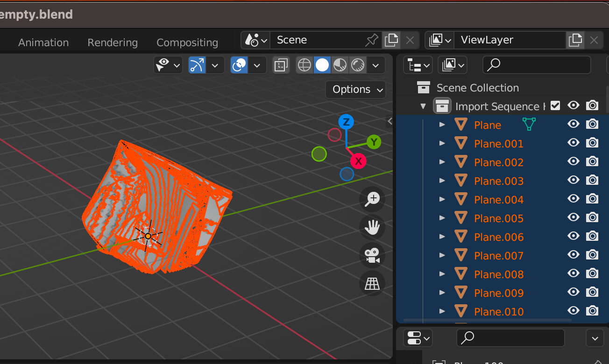
Task: Open the ViewLayer browse dropdown icon
Action: point(440,40)
